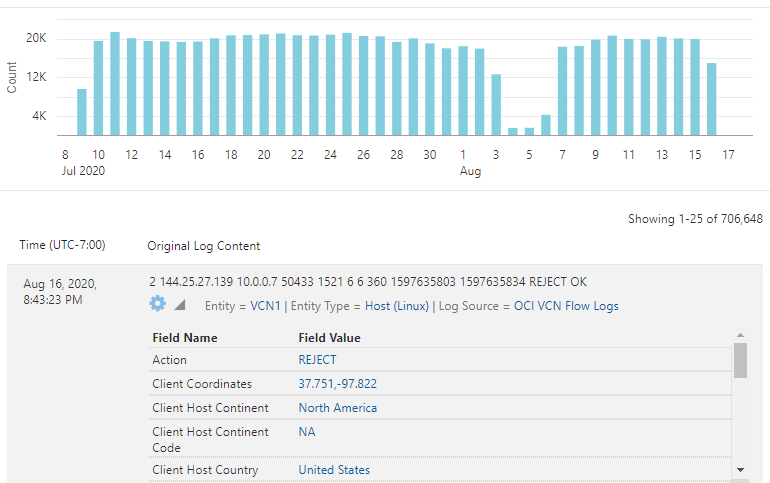
Task: Click the Original Log Content column header
Action: [203, 245]
